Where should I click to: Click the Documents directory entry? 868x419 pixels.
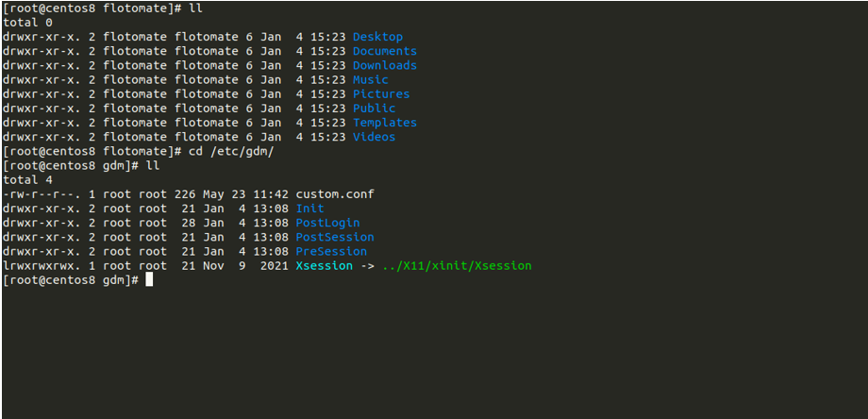point(384,51)
